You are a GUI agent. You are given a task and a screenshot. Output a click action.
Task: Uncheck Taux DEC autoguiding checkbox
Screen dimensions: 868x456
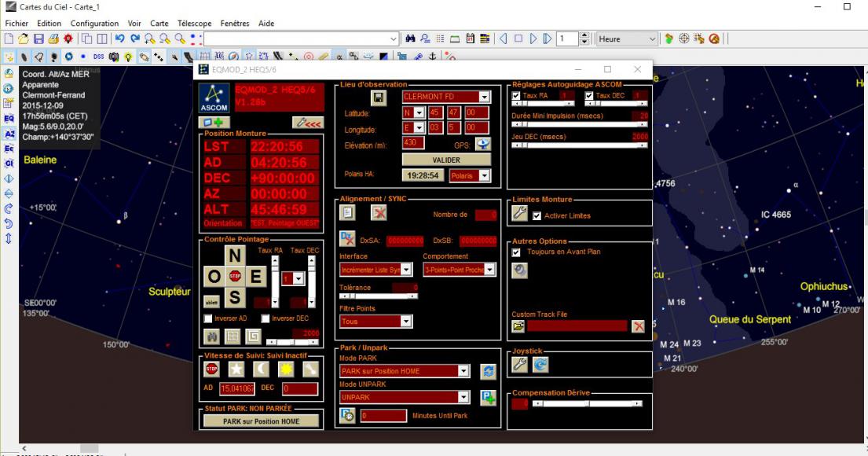(589, 95)
